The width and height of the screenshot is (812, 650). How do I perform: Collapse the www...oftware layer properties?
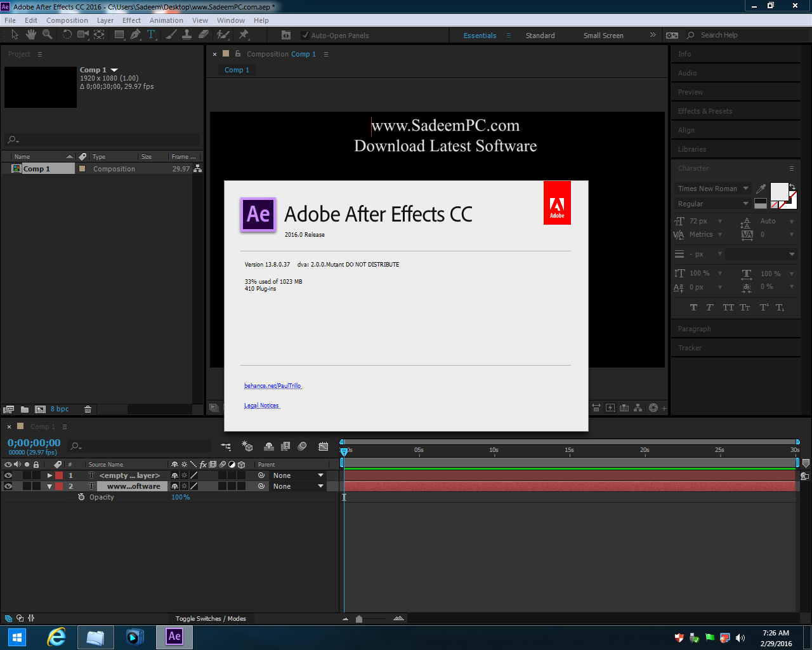tap(49, 486)
